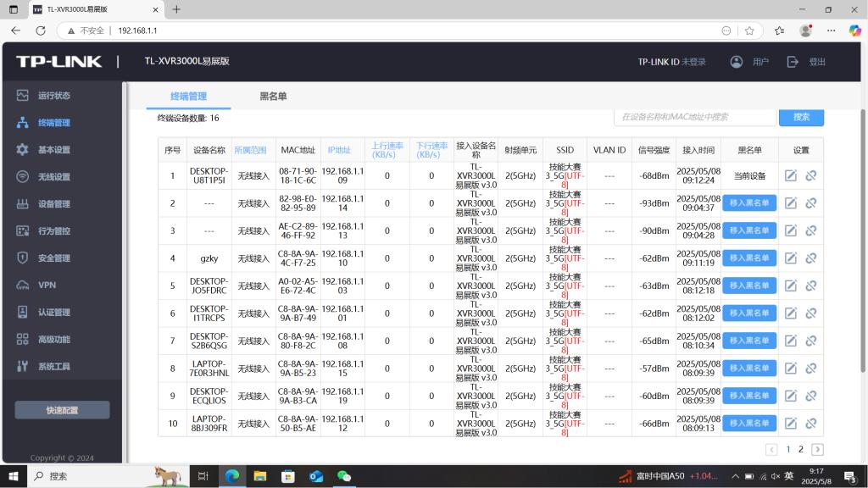Image resolution: width=868 pixels, height=488 pixels.
Task: Open Outlook from taskbar
Action: pyautogui.click(x=316, y=476)
